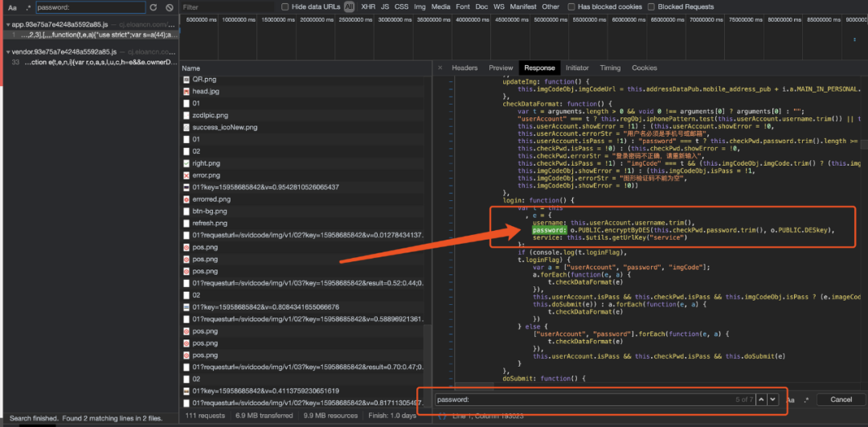Click the image icon beside head.jpg
This screenshot has width=868, height=427.
186,92
